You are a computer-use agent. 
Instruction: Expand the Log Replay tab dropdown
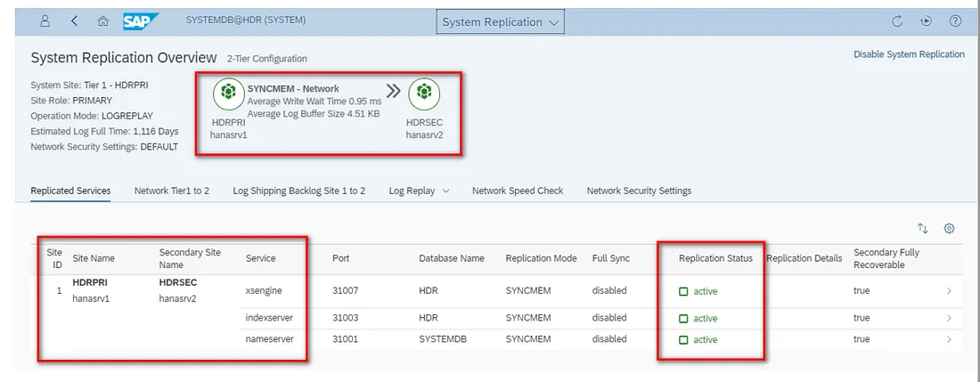coord(445,191)
